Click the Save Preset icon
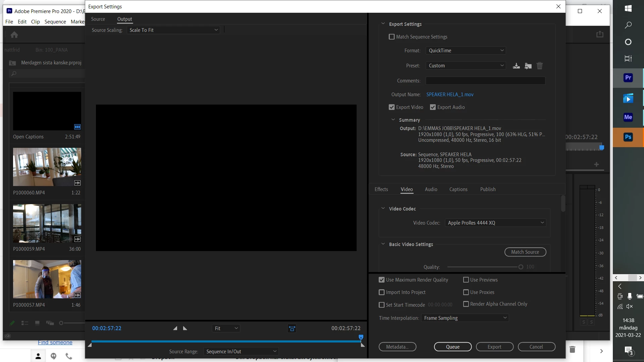 pyautogui.click(x=516, y=66)
